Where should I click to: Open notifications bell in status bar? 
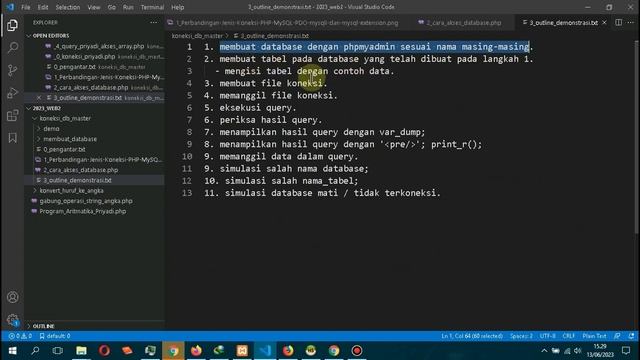(631, 336)
